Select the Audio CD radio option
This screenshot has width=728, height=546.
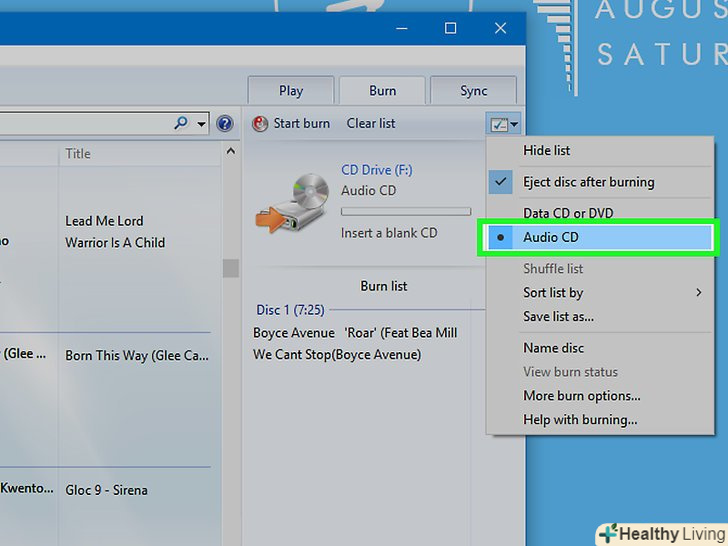click(x=599, y=237)
